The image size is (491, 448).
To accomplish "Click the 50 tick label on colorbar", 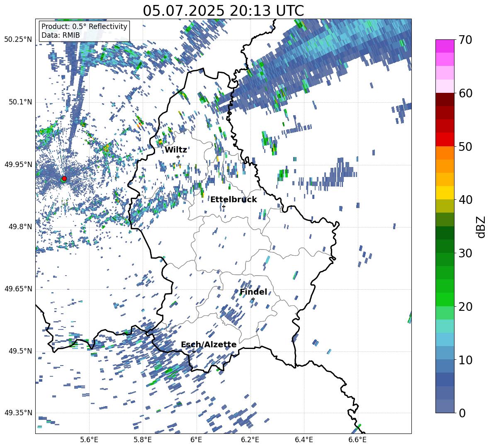I will pos(465,147).
